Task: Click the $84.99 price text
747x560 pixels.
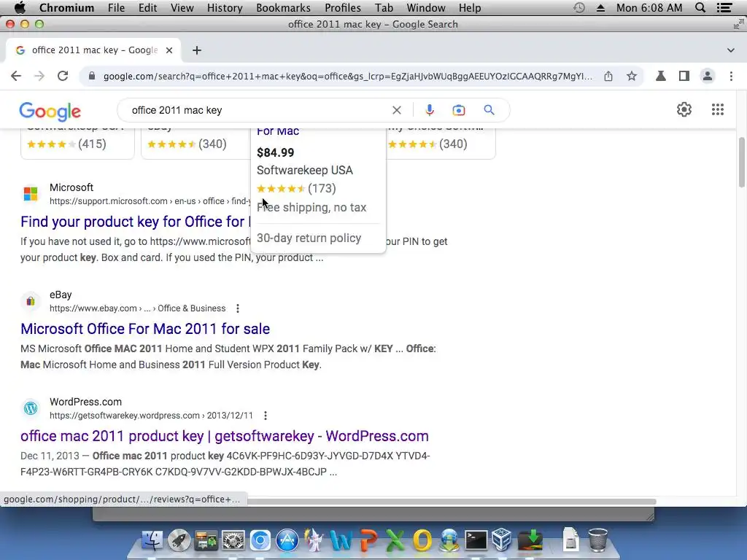Action: tap(275, 153)
